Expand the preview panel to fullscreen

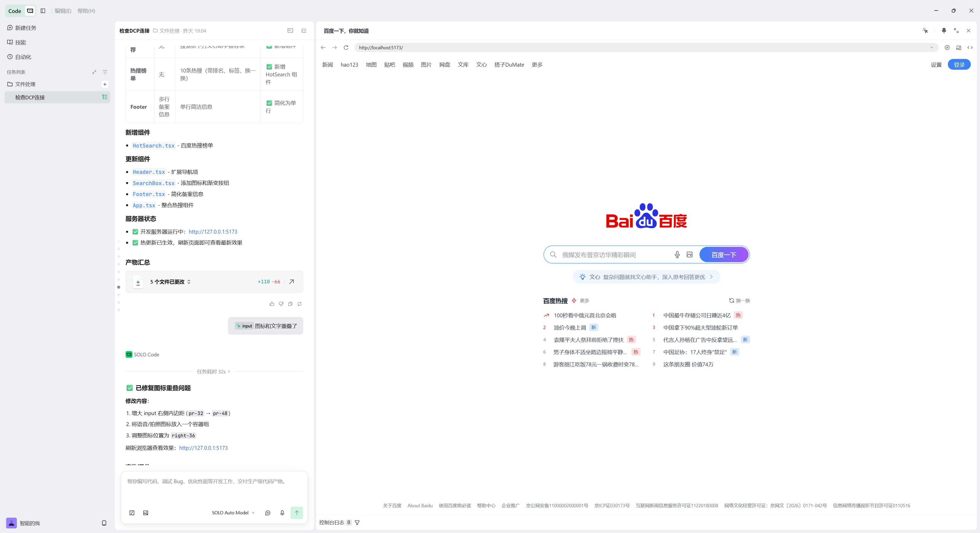point(956,30)
